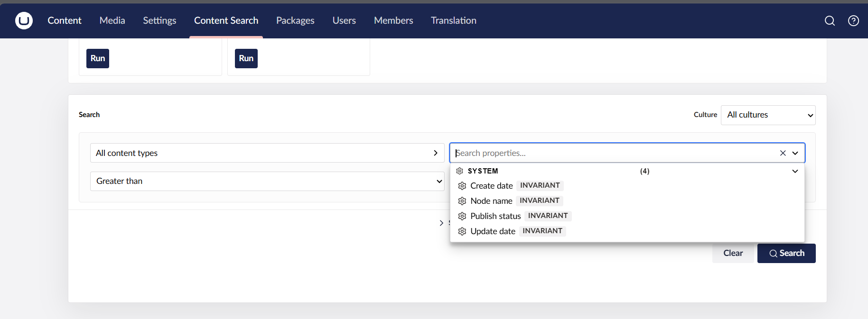Screen dimensions: 868x319
Task: Toggle the property list dropdown arrow
Action: click(795, 153)
